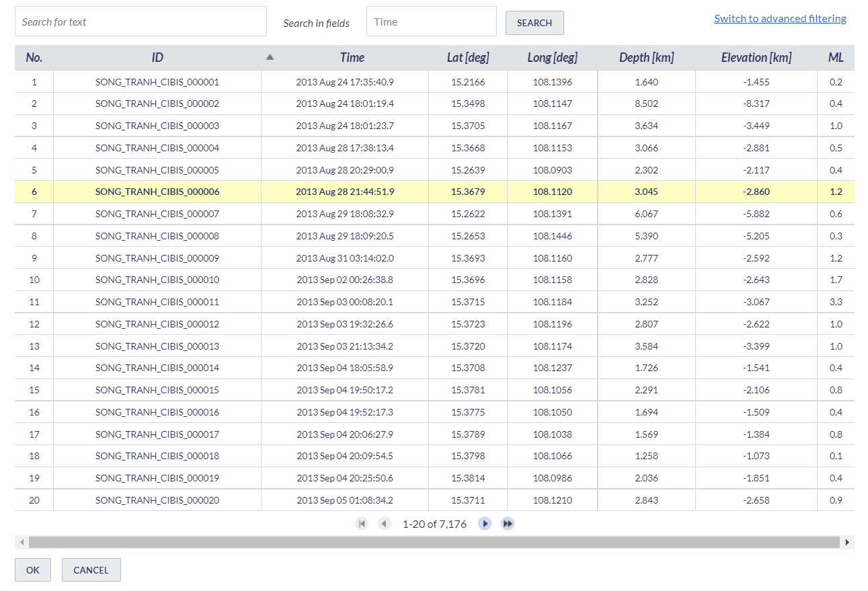The width and height of the screenshot is (868, 591).
Task: Open the Switch to advanced filtering link
Action: [x=780, y=19]
